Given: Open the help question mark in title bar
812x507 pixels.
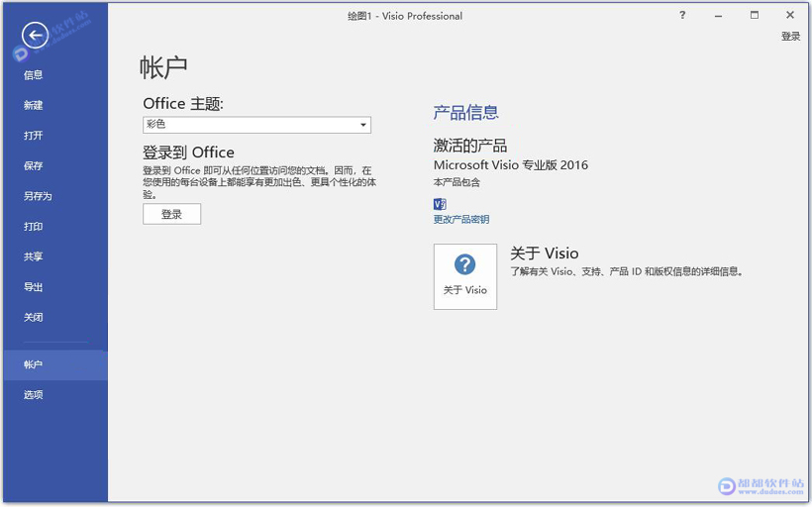Looking at the screenshot, I should coord(682,16).
